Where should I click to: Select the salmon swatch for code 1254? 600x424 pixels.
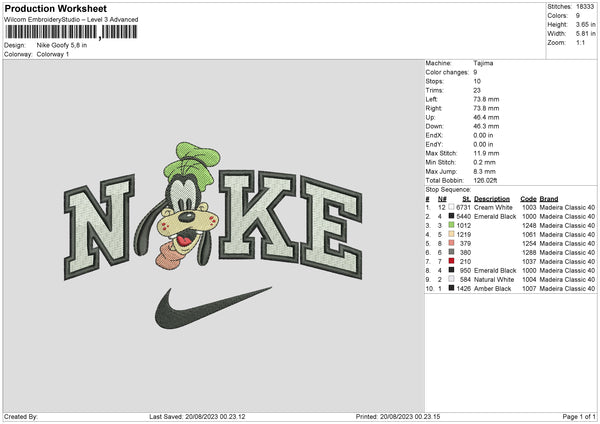[x=452, y=243]
